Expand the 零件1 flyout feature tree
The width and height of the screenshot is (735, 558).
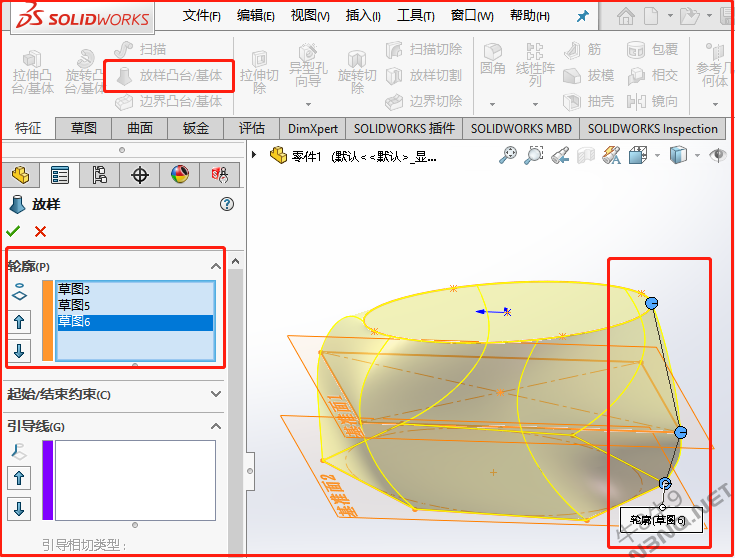tap(255, 155)
